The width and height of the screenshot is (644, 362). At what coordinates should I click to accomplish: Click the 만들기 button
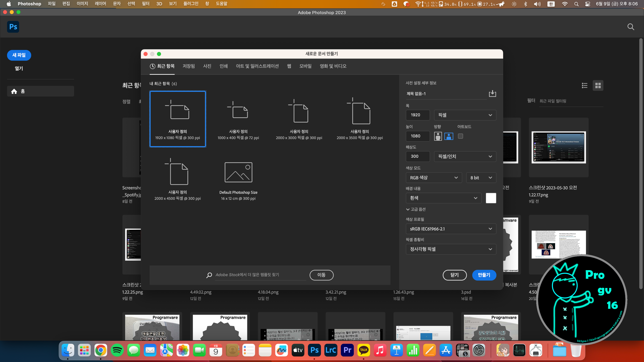tap(484, 275)
